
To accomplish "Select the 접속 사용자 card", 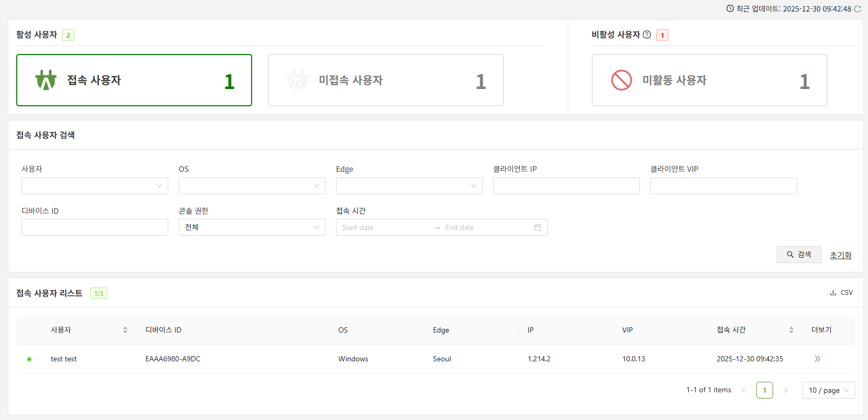I will coord(134,80).
